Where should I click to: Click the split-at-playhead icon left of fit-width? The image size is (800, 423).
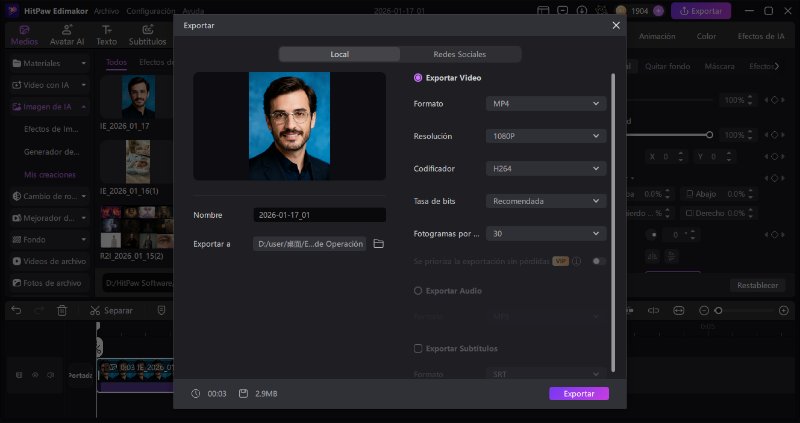653,310
